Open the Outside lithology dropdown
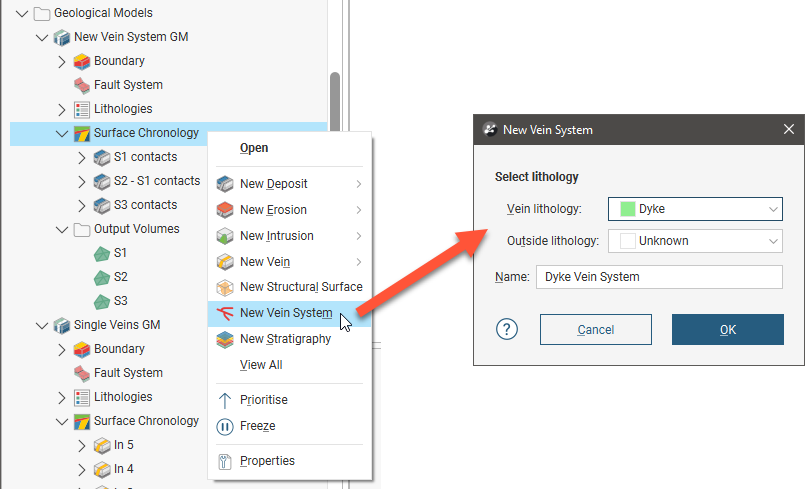Viewport: 805px width, 489px height. [x=695, y=241]
